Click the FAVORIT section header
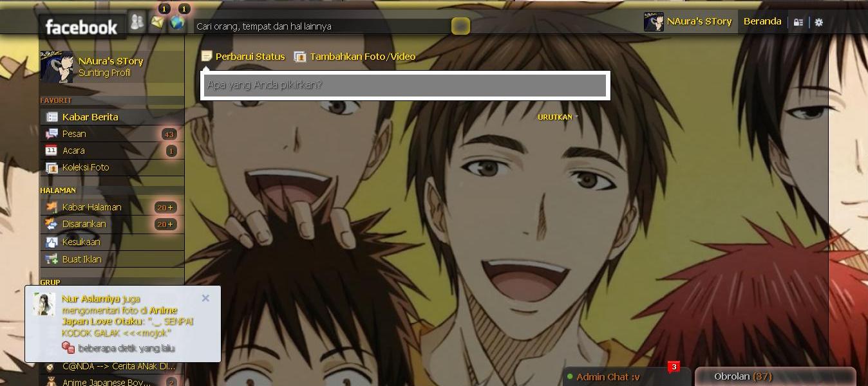This screenshot has width=868, height=386. 56,100
